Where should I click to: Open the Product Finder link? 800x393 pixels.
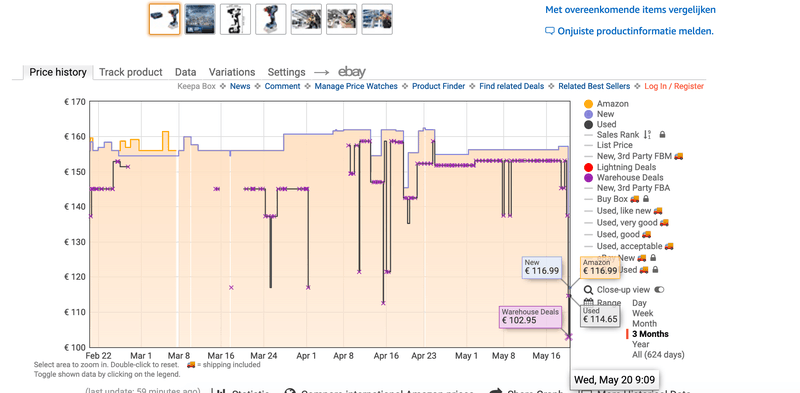(439, 86)
